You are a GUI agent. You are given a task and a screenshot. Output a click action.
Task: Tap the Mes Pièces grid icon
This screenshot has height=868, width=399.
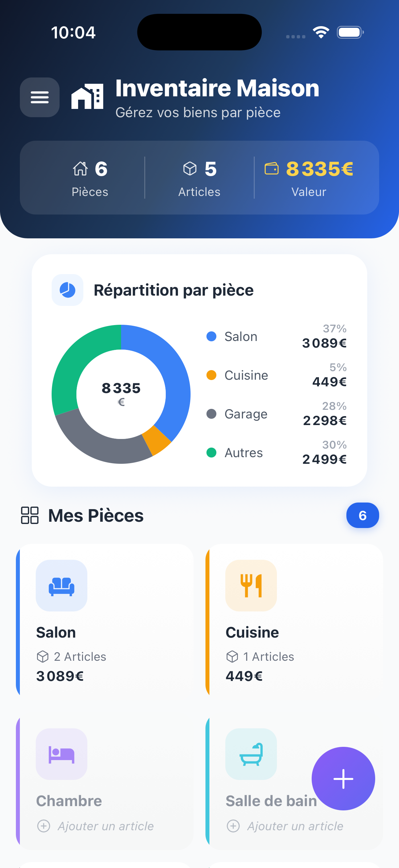pyautogui.click(x=30, y=515)
